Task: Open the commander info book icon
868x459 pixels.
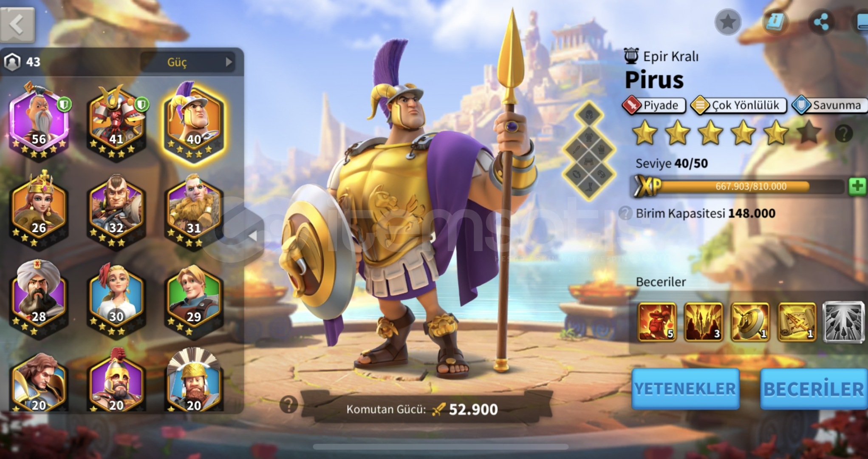Action: (x=775, y=22)
